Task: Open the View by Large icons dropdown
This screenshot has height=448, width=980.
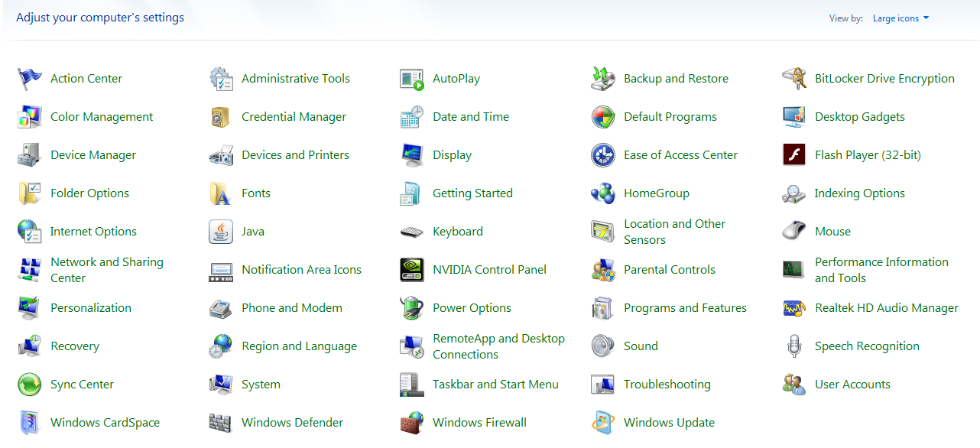Action: coord(901,18)
